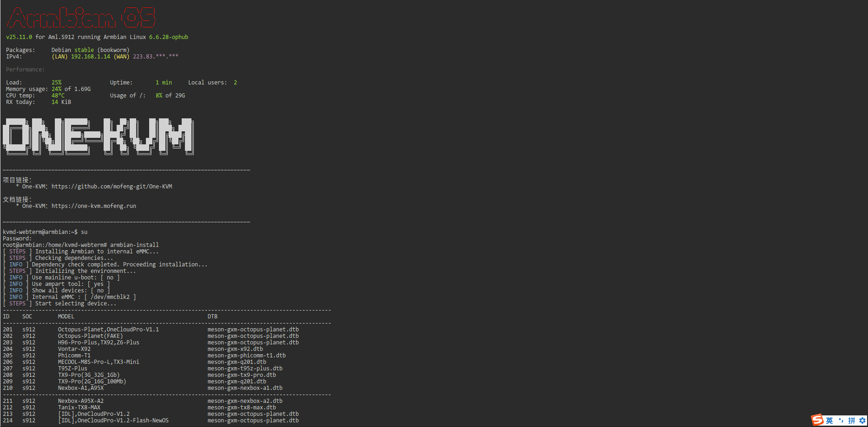Click the Debian stable (bookworm) text
Image resolution: width=868 pixels, height=427 pixels.
(90, 50)
